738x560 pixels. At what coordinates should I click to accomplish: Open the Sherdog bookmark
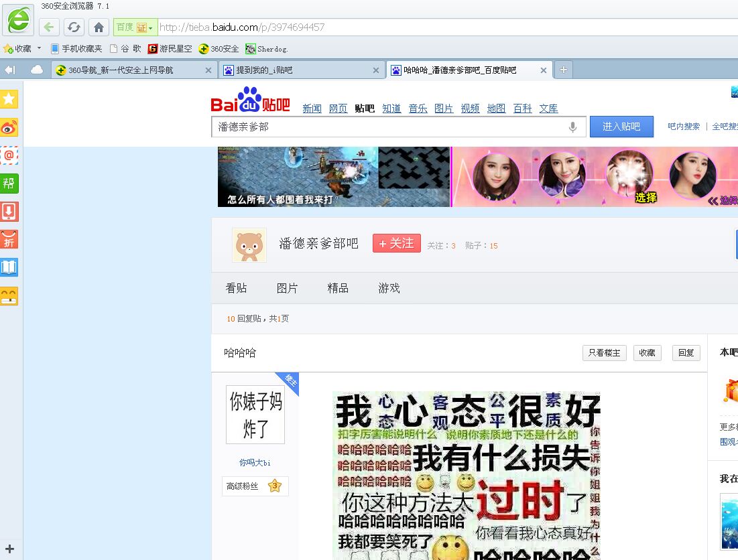266,49
